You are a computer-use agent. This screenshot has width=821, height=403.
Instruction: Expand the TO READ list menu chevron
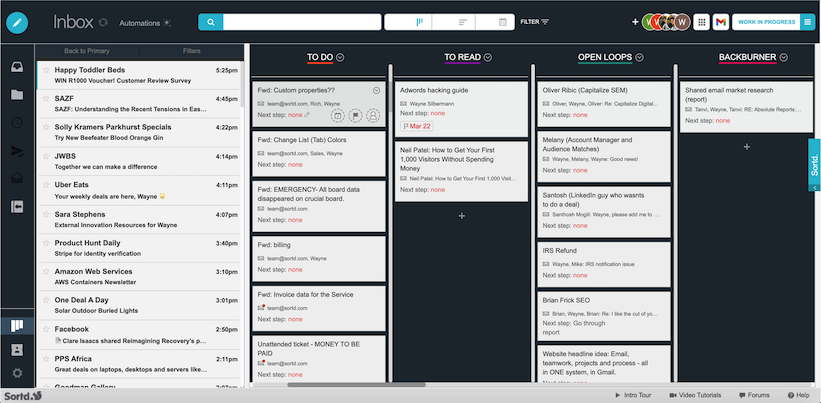pos(488,58)
